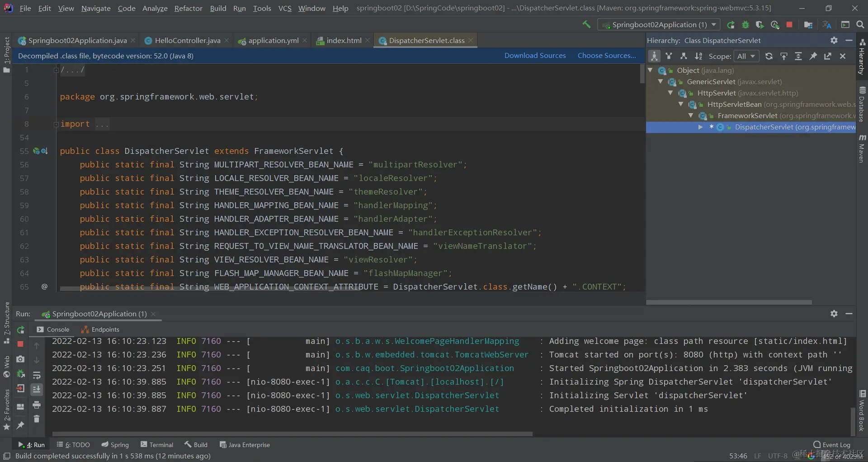Toggle scroll to end of console
The image size is (868, 462).
37,389
